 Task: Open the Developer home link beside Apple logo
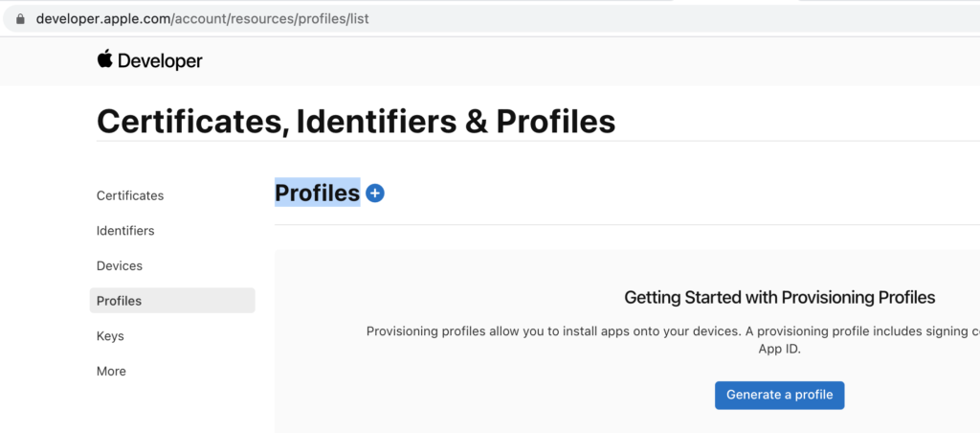click(x=160, y=60)
